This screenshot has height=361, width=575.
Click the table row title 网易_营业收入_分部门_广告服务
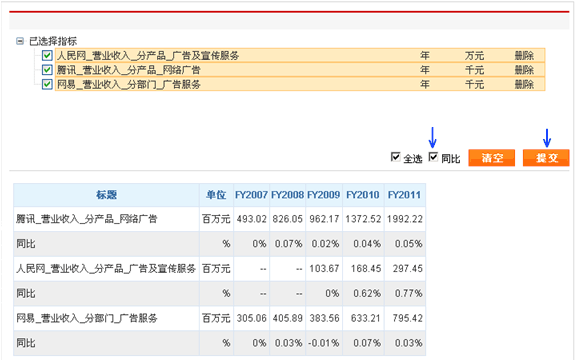(87, 318)
